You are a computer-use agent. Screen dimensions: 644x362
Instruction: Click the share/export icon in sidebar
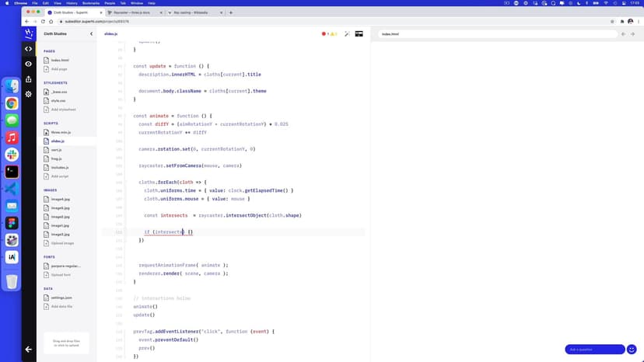(x=29, y=78)
